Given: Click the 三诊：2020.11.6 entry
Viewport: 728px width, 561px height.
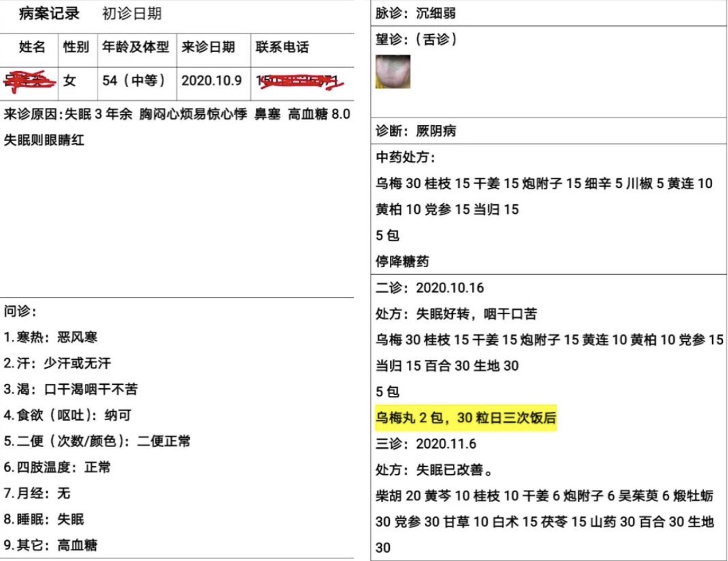Looking at the screenshot, I should click(x=426, y=444).
